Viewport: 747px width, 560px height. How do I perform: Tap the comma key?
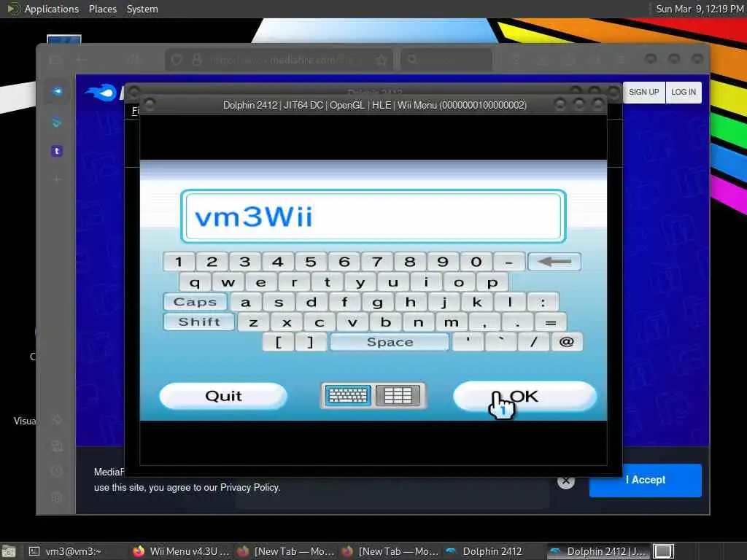[484, 322]
